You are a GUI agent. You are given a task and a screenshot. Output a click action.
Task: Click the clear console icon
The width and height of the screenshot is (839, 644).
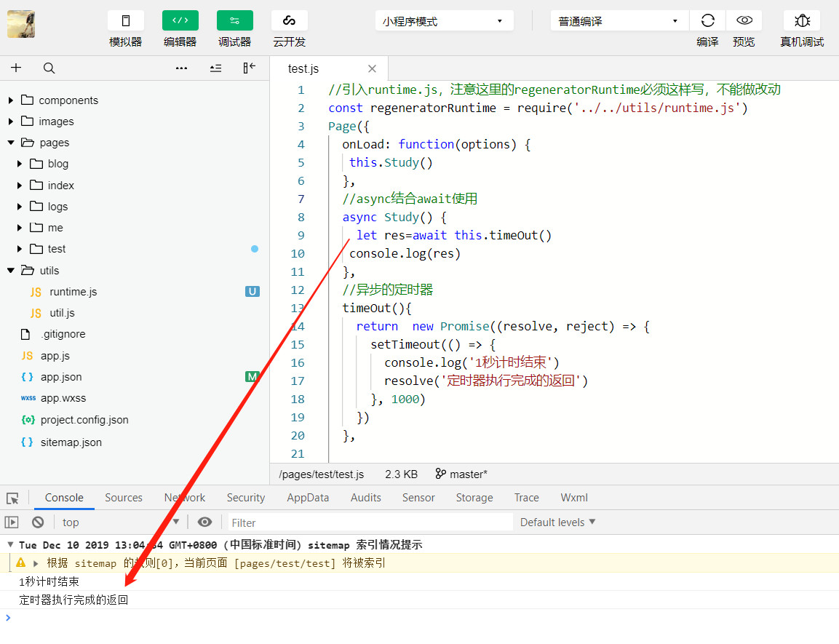point(38,522)
